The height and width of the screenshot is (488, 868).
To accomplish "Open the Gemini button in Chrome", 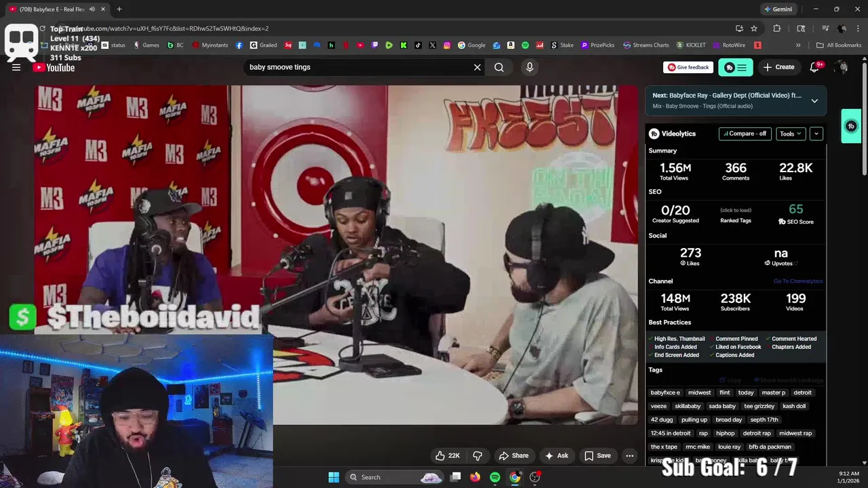I will click(778, 9).
